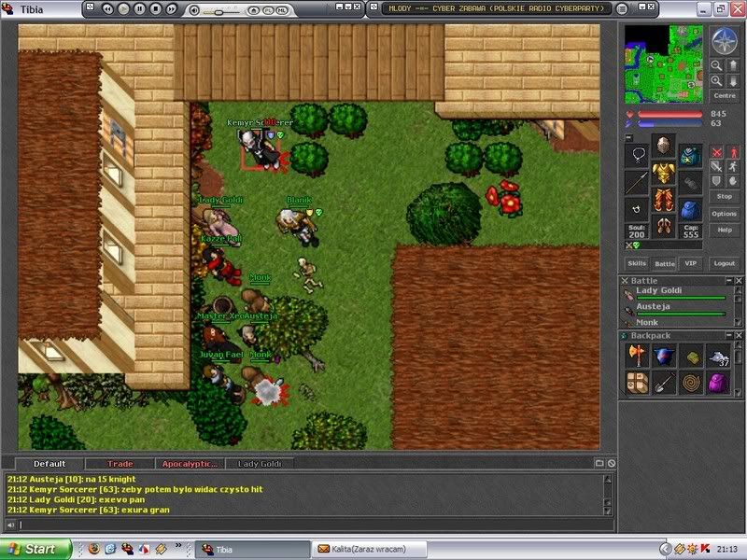The image size is (747, 560).
Task: Close the Battle panel
Action: (739, 281)
